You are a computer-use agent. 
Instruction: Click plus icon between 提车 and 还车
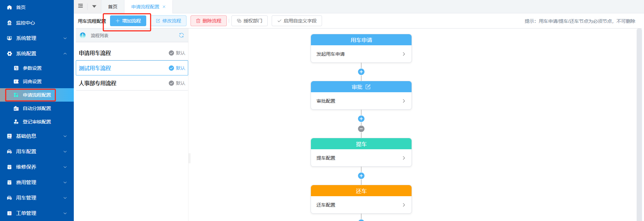[x=361, y=176]
